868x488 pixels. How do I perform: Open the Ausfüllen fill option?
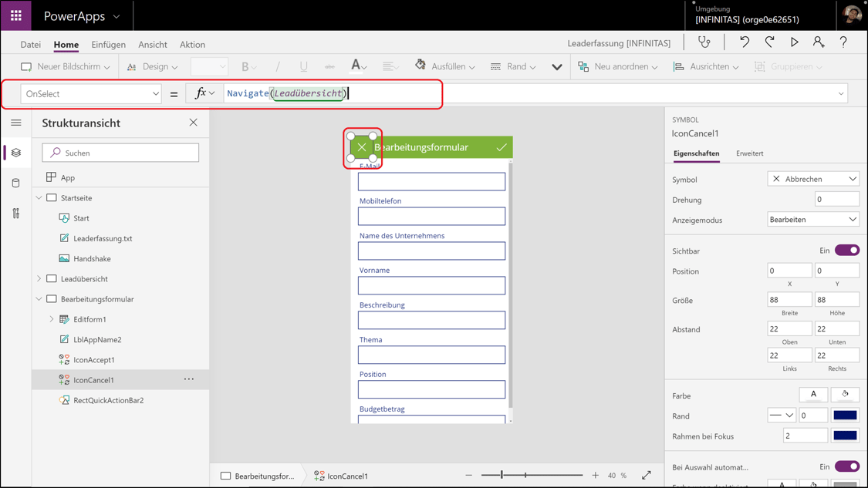[444, 66]
